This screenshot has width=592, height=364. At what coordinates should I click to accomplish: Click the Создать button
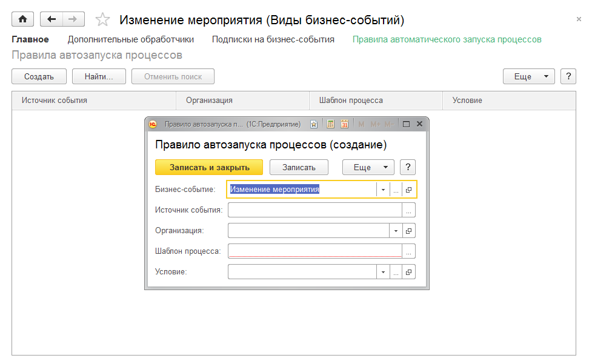click(39, 76)
